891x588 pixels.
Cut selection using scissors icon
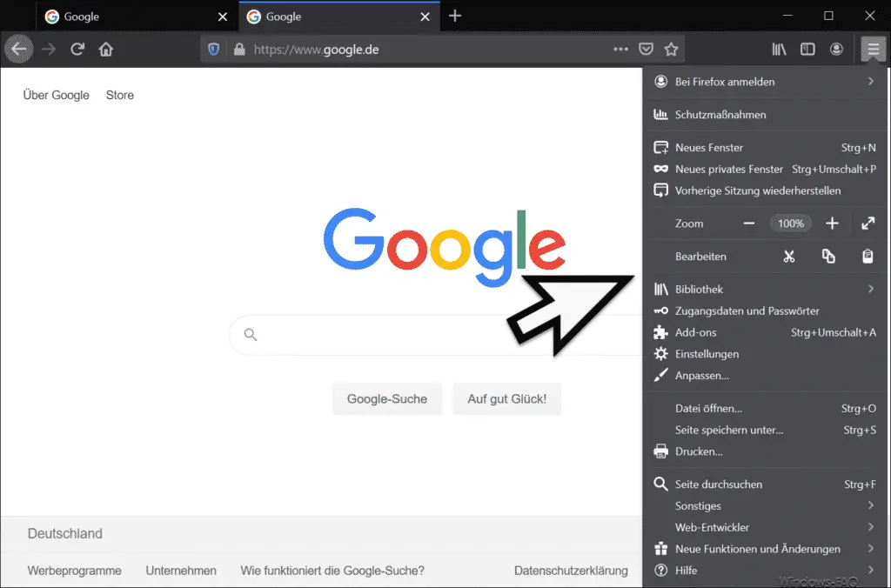tap(788, 257)
